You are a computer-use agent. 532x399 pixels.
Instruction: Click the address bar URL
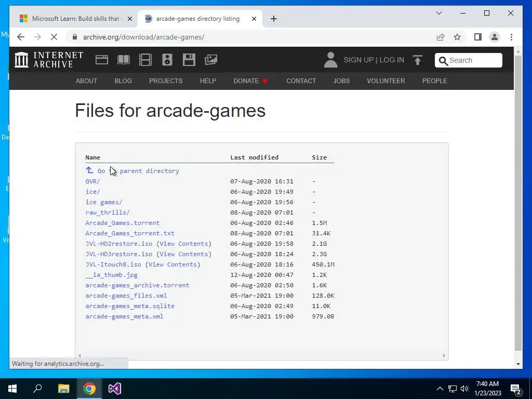[143, 37]
